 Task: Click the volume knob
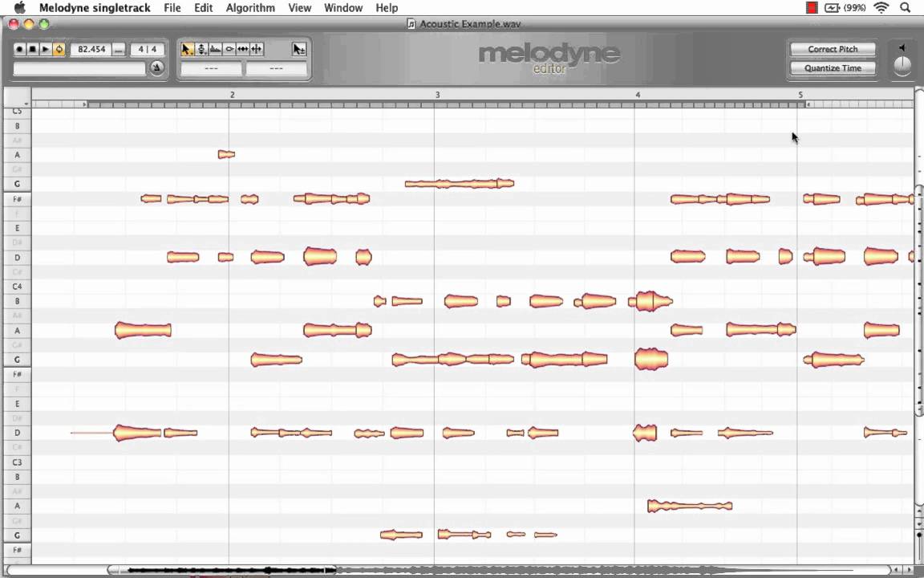[x=902, y=66]
